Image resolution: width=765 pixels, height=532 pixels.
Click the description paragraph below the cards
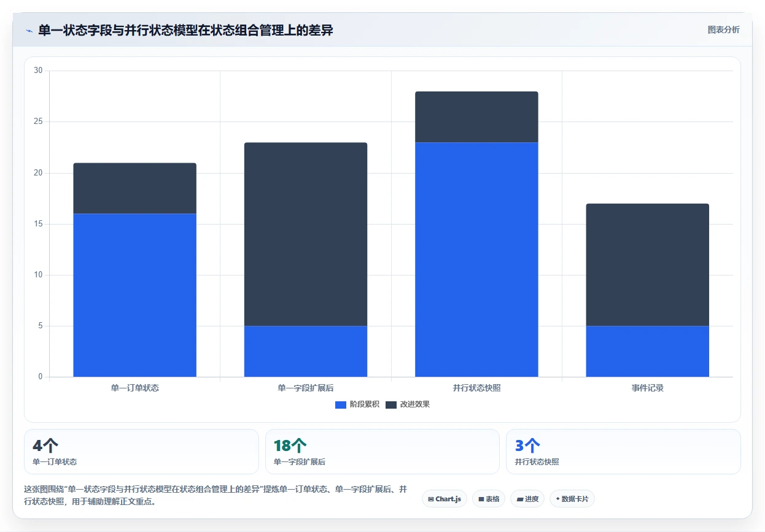tap(215, 495)
